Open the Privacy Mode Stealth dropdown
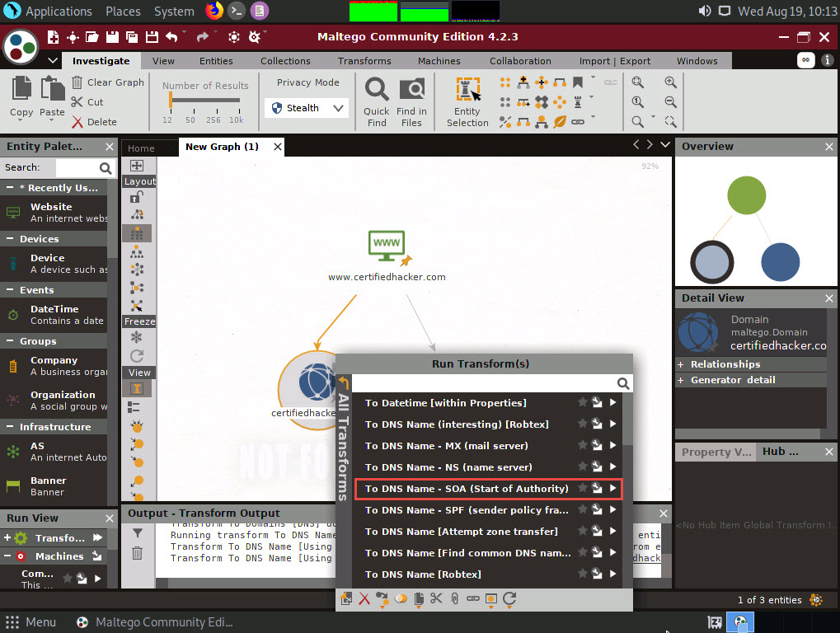Image resolution: width=840 pixels, height=633 pixels. pyautogui.click(x=307, y=108)
